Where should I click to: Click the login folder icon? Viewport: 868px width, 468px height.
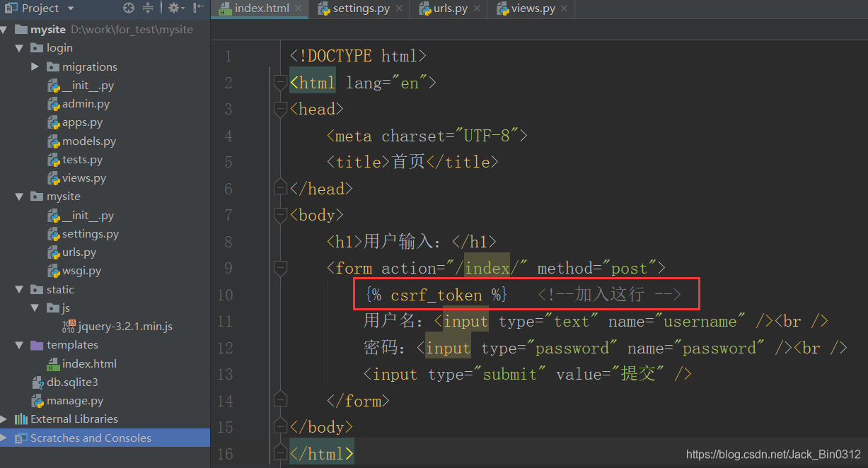click(37, 48)
